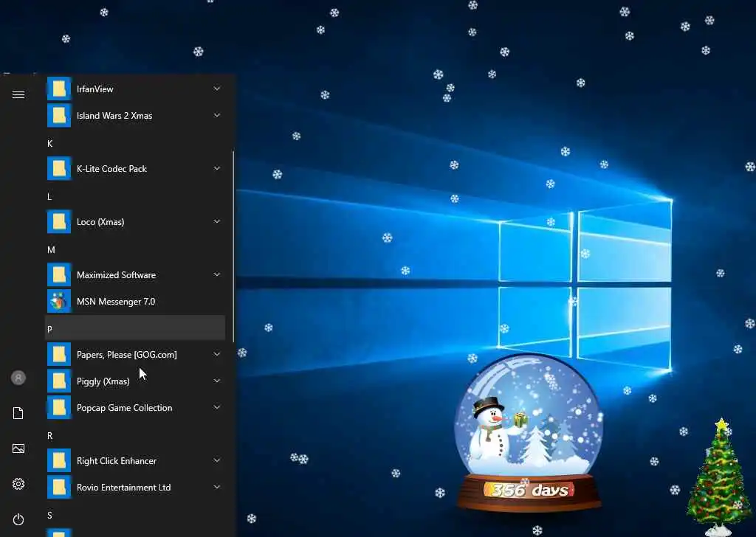Open Pictures from Start sidebar icon
This screenshot has width=756, height=537.
pos(18,449)
